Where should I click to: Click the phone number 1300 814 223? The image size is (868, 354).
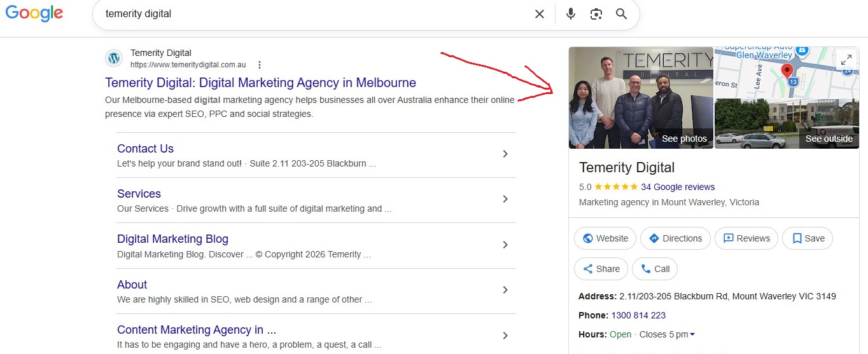point(638,315)
